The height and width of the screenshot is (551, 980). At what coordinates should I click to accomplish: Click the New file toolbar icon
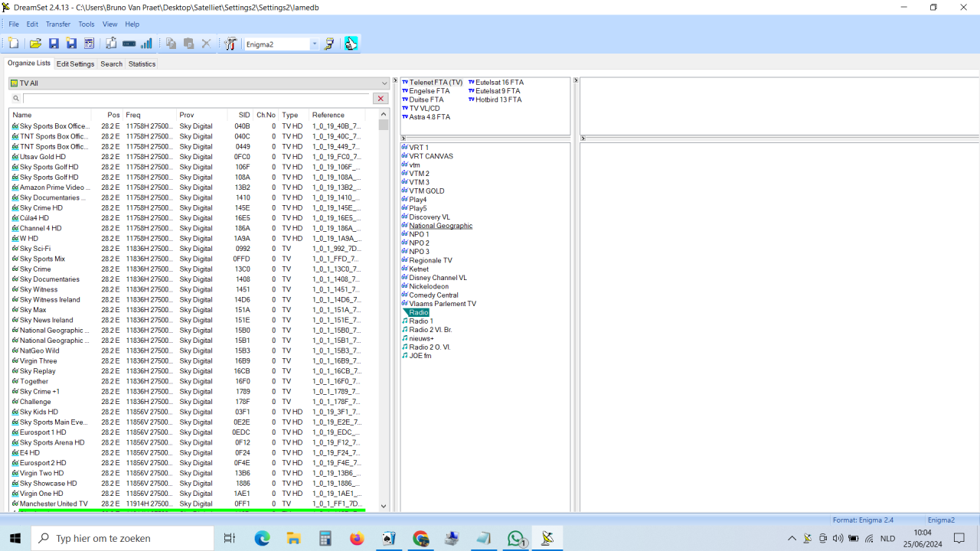point(14,44)
